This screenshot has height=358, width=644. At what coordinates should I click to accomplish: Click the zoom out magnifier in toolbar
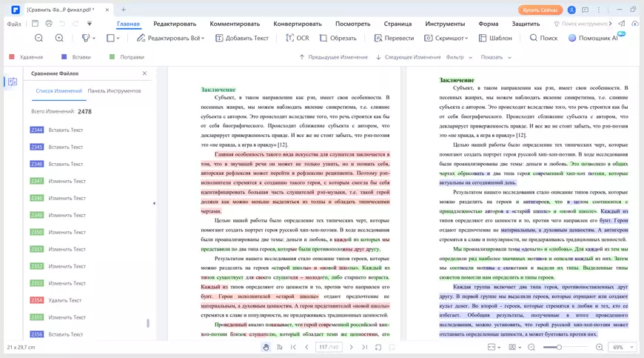click(x=38, y=38)
